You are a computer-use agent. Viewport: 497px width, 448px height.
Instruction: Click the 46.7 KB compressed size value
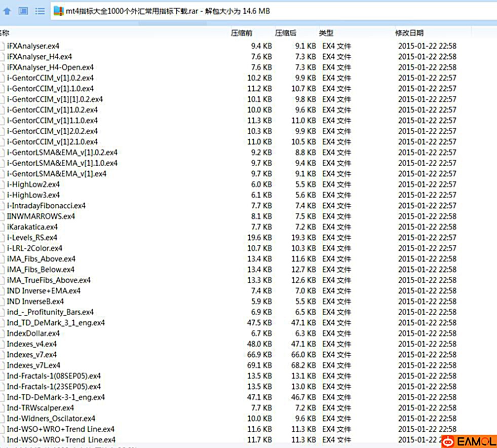click(303, 398)
